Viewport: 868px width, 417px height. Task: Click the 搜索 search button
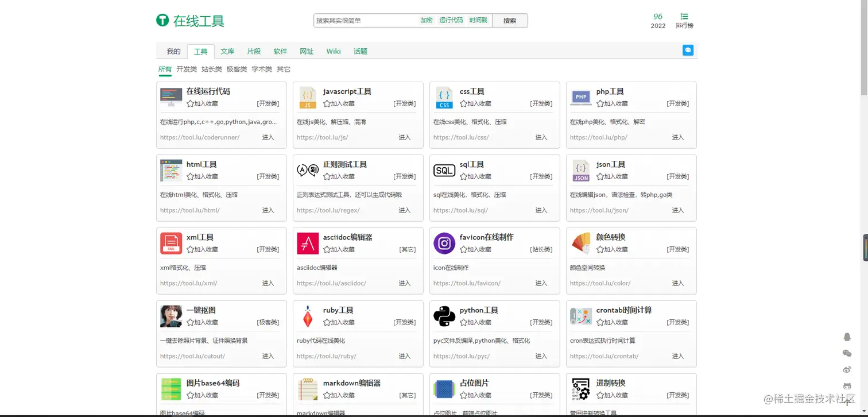point(510,21)
